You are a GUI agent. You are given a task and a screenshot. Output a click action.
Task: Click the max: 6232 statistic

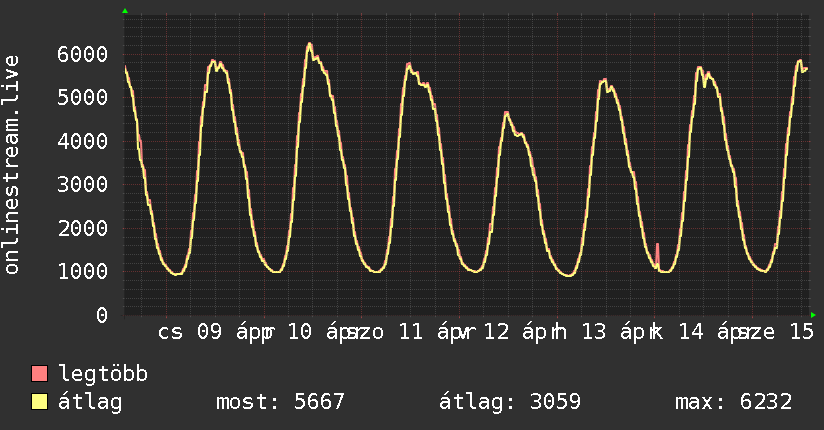pos(733,402)
